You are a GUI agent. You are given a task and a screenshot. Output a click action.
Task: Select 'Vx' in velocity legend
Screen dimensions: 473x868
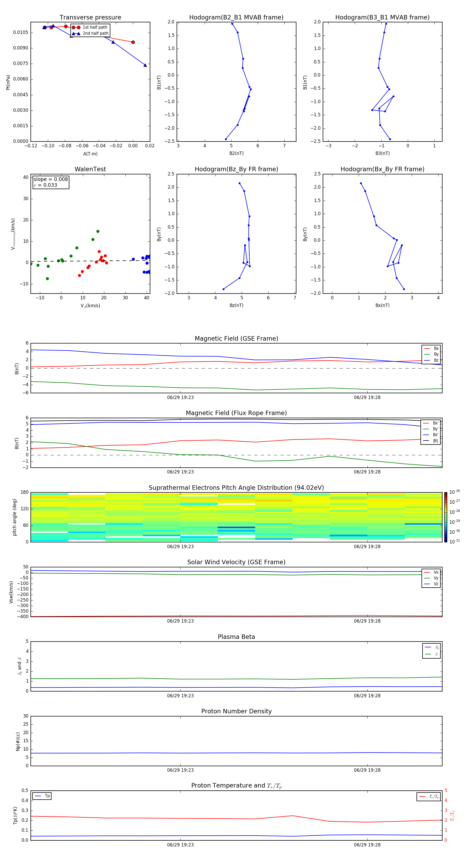[x=431, y=572]
